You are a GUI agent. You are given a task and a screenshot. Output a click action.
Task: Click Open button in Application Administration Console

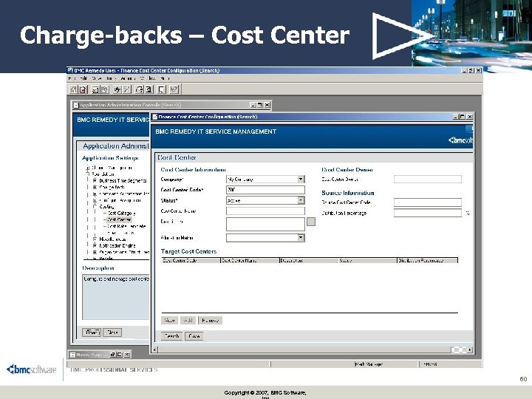pos(92,332)
